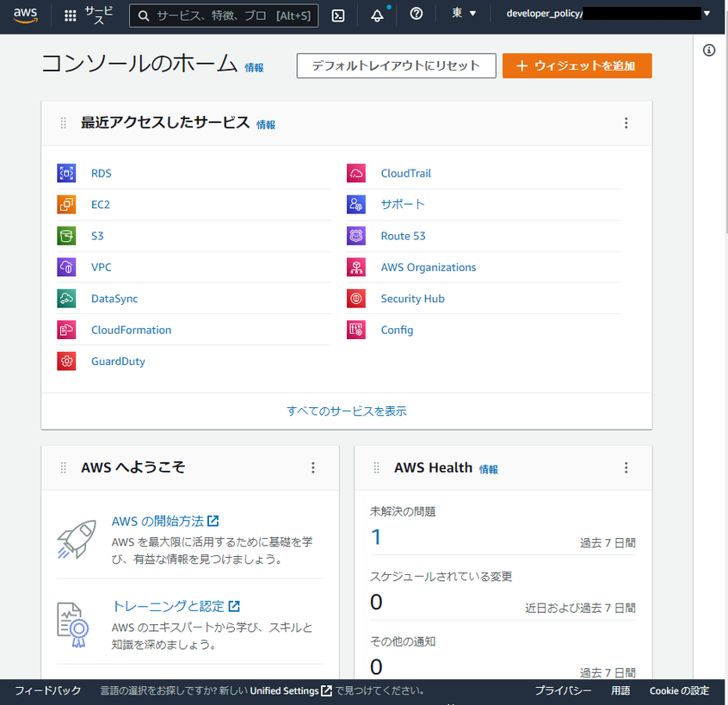Open Cookie の設定 footer link
Viewport: 728px width, 705px height.
point(679,690)
